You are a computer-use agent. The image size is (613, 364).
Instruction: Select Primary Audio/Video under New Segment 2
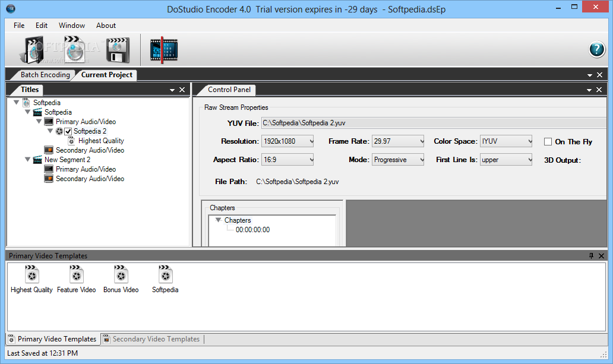tap(86, 169)
